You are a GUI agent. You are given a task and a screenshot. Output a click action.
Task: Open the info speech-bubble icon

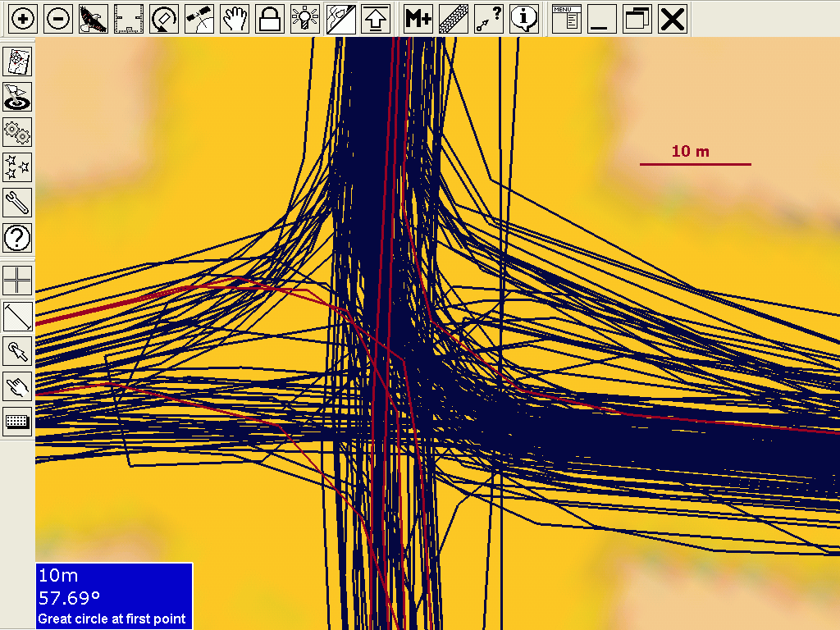[524, 19]
